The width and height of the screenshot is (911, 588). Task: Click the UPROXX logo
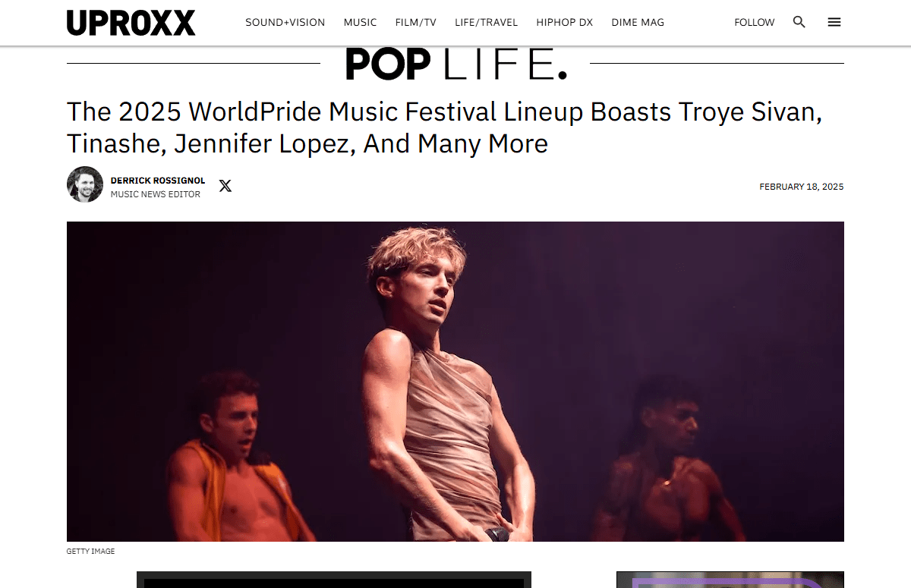131,23
